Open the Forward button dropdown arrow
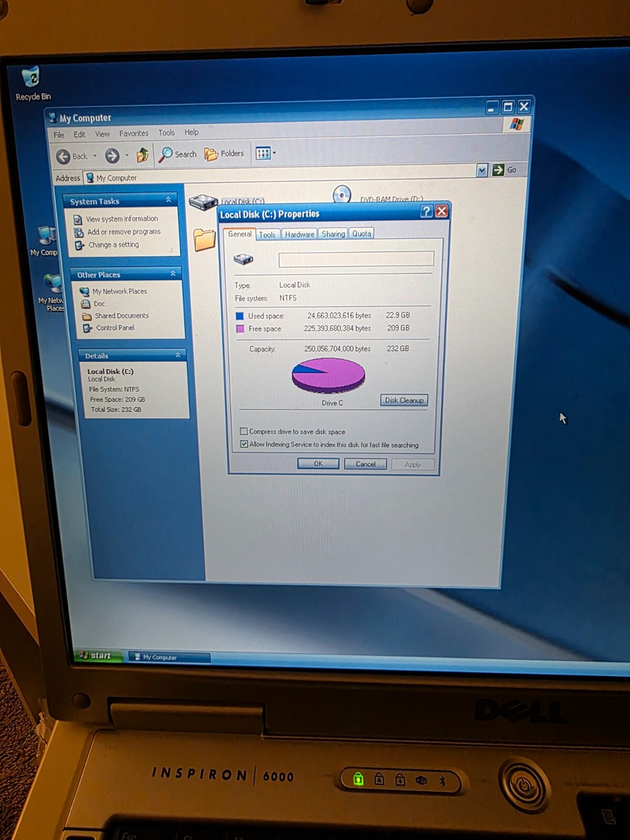The image size is (630, 840). (127, 155)
